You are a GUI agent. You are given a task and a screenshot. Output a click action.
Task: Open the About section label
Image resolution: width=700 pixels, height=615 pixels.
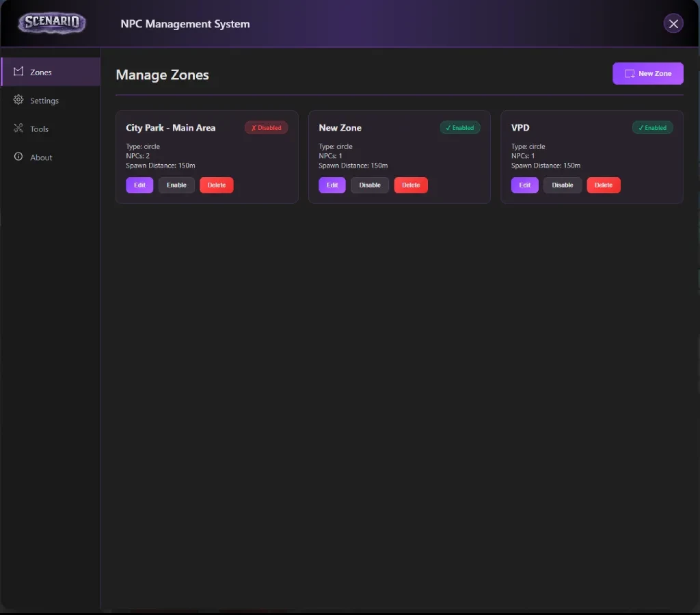point(41,157)
